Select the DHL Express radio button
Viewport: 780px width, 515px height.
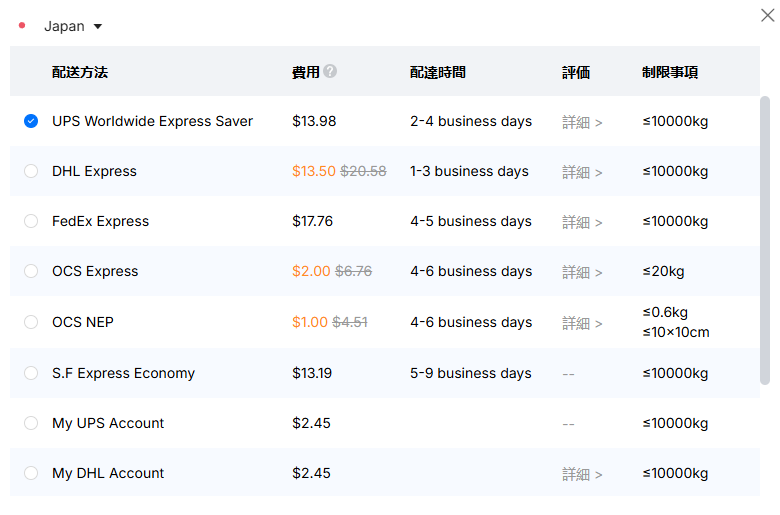[31, 172]
